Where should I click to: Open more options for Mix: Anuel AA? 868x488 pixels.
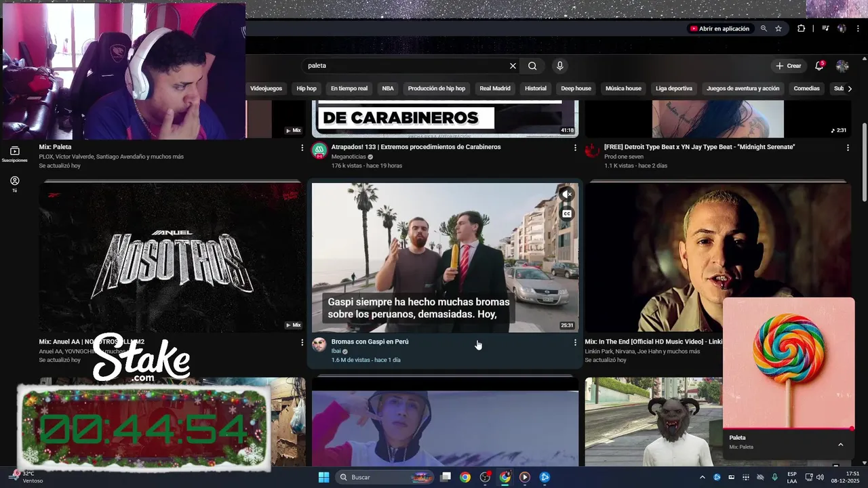[302, 342]
